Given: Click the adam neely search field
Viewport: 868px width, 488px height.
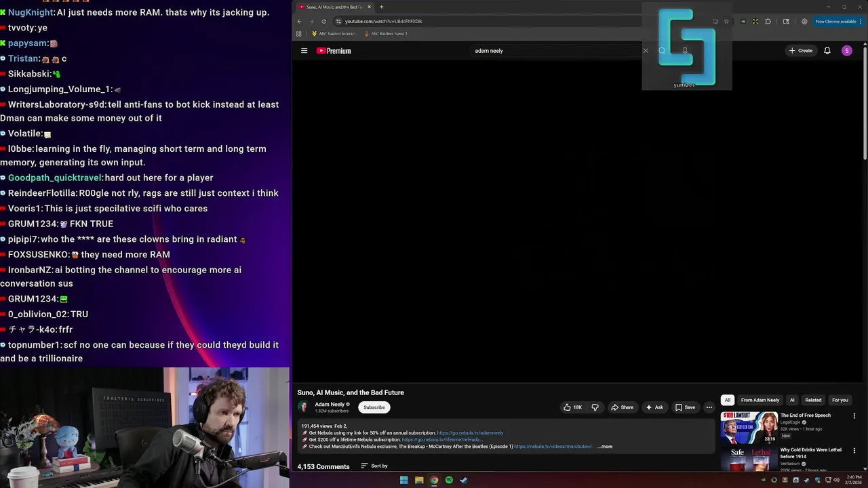Looking at the screenshot, I should [556, 51].
